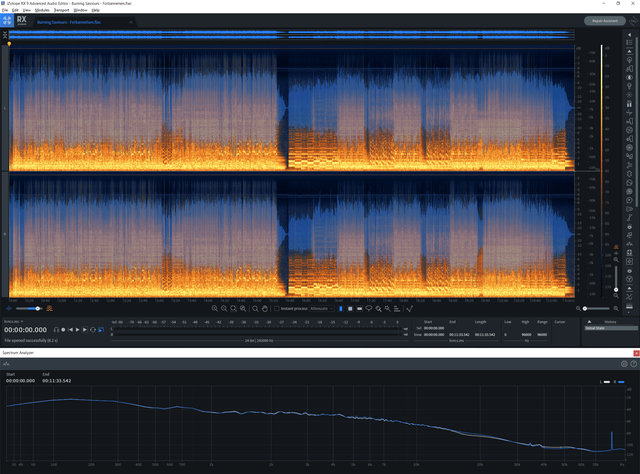Open the Edit menu
Image resolution: width=640 pixels, height=474 pixels.
tap(15, 10)
